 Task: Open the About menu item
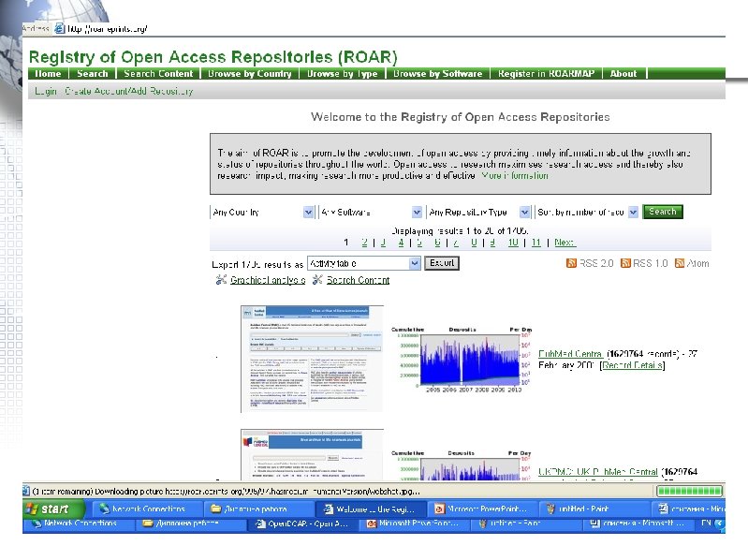[x=623, y=73]
